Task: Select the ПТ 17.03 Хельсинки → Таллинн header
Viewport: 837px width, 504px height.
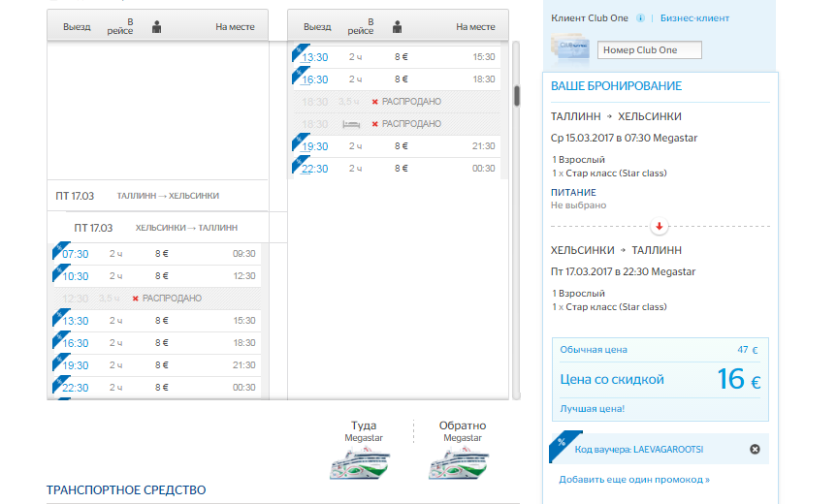Action: (157, 228)
